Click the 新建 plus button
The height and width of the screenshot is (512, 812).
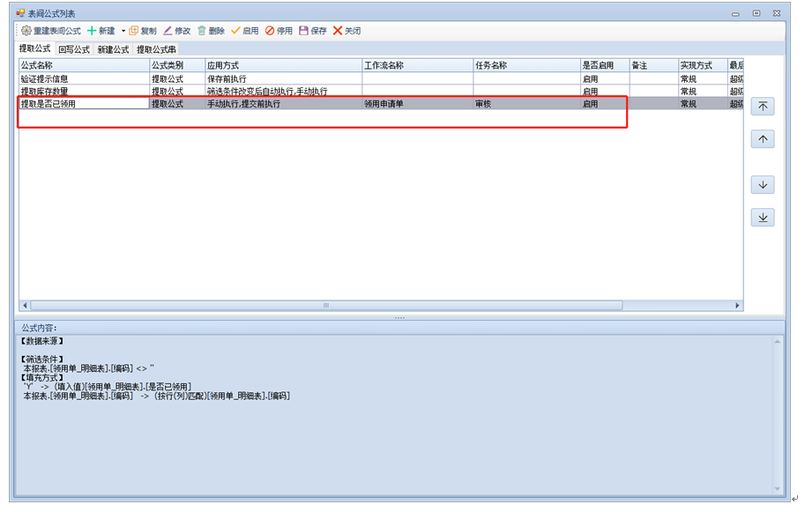click(x=101, y=31)
